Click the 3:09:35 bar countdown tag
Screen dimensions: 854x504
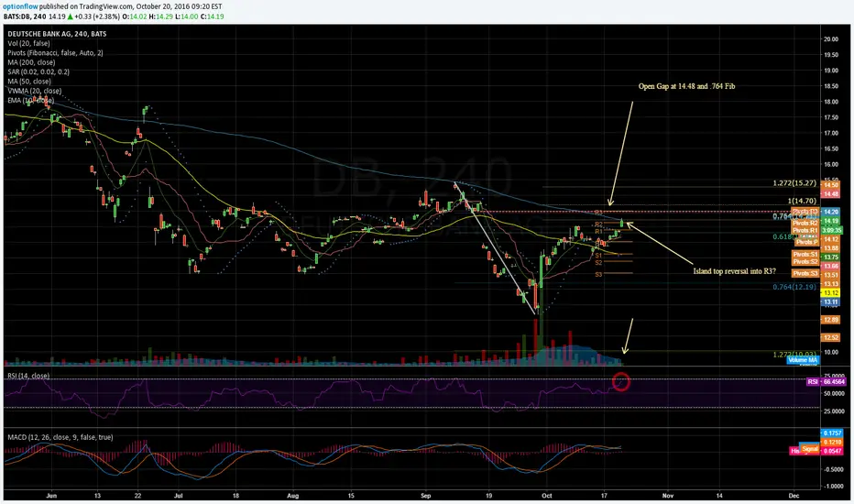832,231
